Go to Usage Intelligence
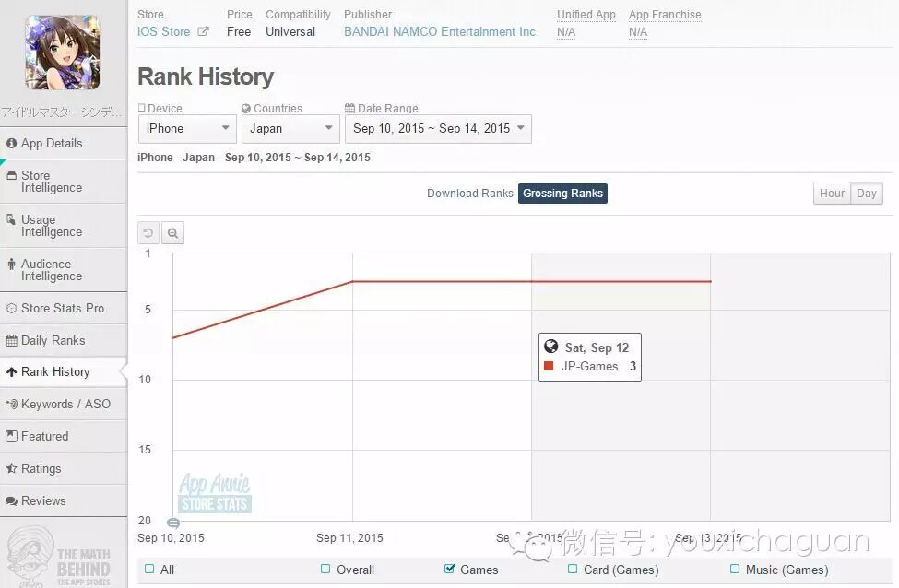The height and width of the screenshot is (588, 899). (64, 226)
